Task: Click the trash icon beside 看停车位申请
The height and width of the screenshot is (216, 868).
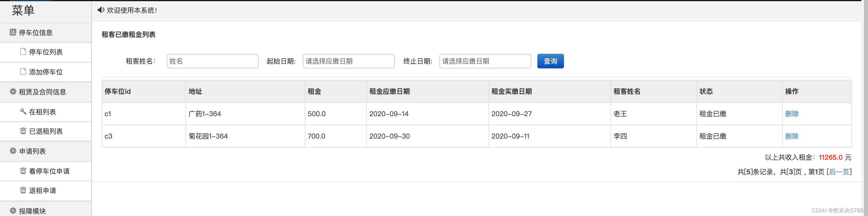Action: 23,171
